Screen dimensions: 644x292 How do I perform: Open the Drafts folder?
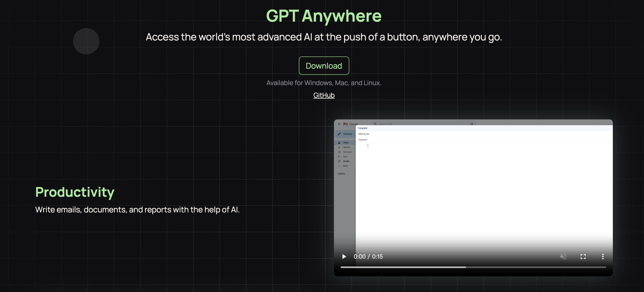(346, 161)
